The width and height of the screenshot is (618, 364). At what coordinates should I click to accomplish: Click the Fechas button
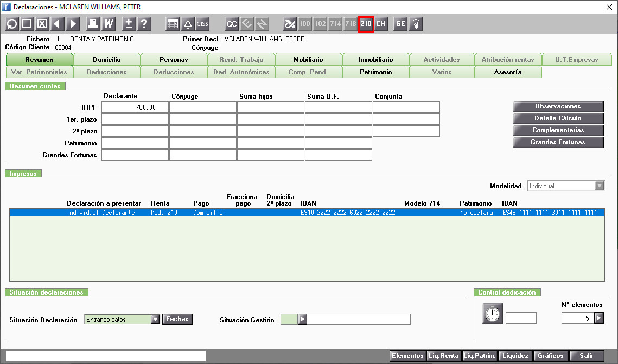click(x=177, y=319)
